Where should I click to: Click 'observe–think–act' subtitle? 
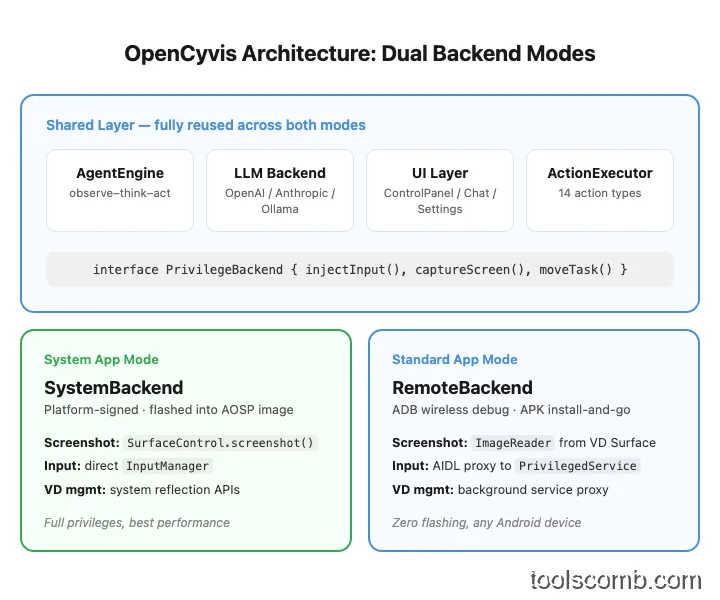tap(120, 193)
